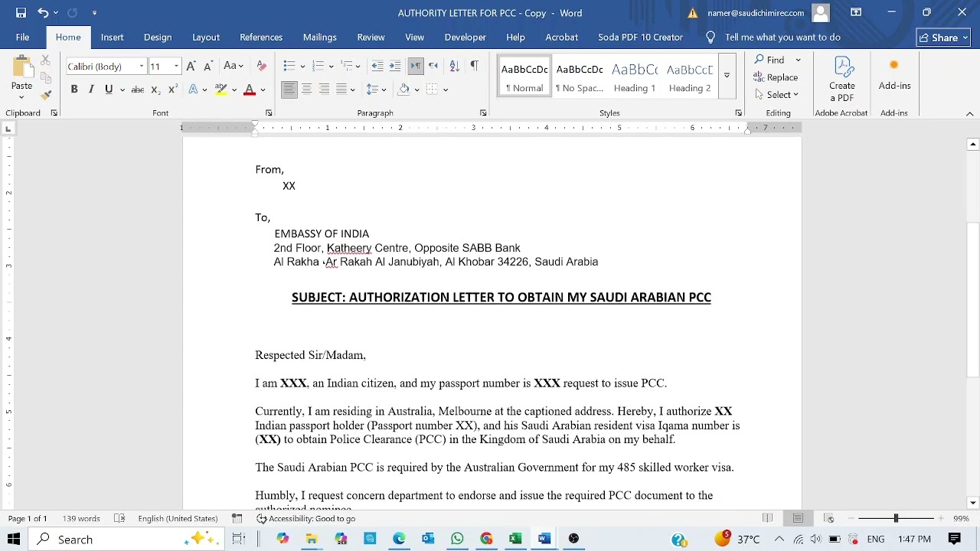Image resolution: width=980 pixels, height=551 pixels.
Task: Set left-to-right text direction
Action: (x=416, y=67)
